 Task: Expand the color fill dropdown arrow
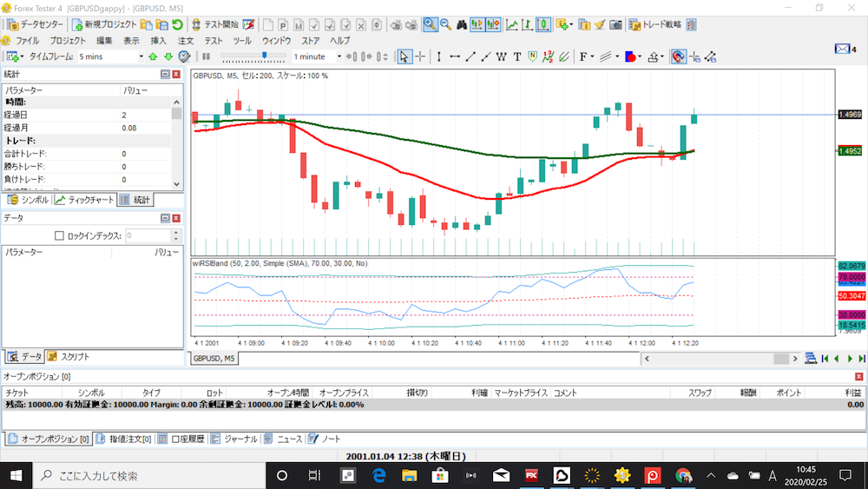click(x=639, y=56)
